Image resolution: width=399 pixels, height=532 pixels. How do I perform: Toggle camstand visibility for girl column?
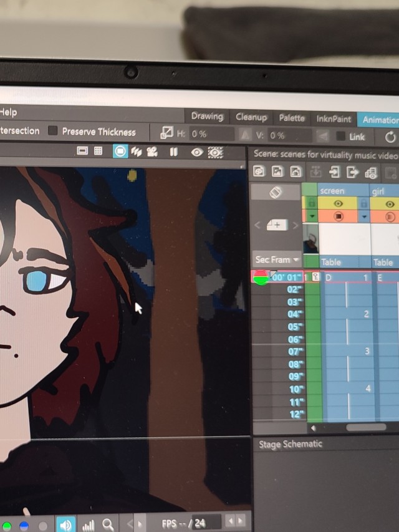390,217
